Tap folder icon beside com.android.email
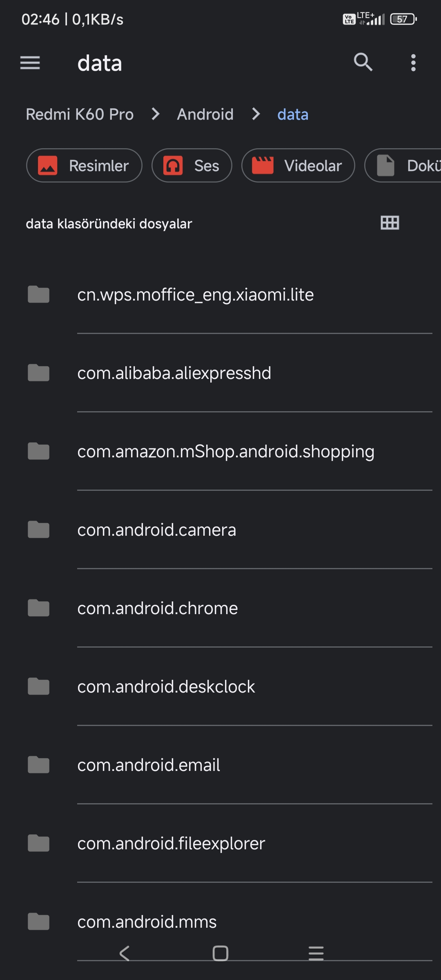441x980 pixels. tap(38, 765)
